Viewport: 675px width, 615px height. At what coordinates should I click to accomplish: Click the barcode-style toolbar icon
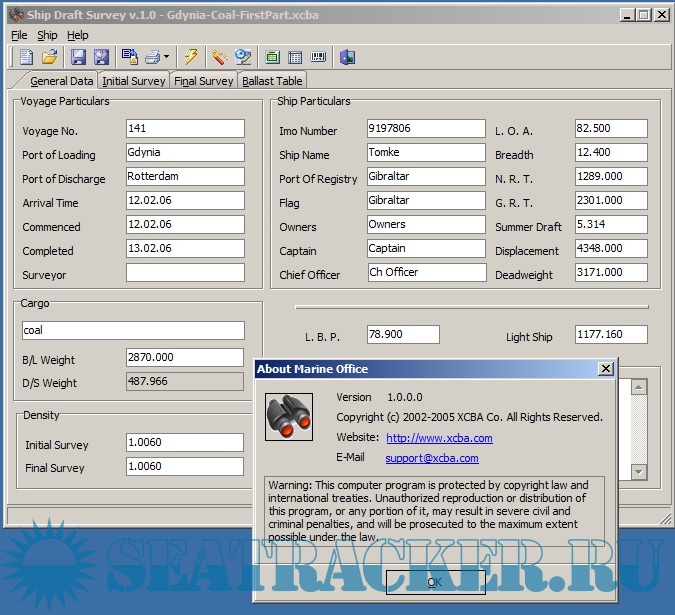click(x=319, y=57)
